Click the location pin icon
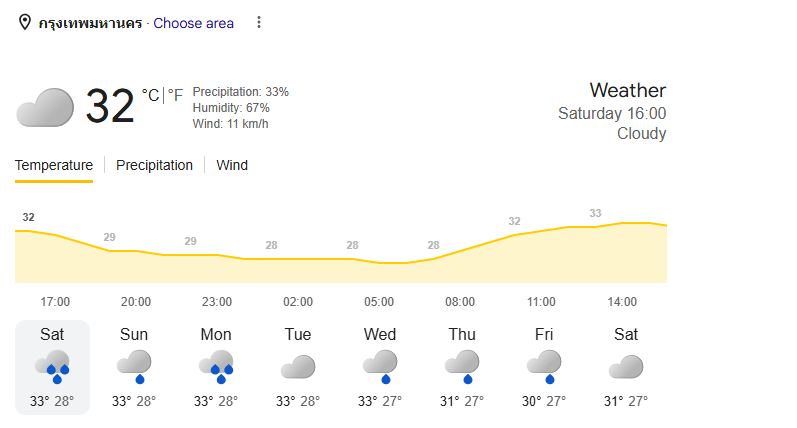 tap(24, 22)
